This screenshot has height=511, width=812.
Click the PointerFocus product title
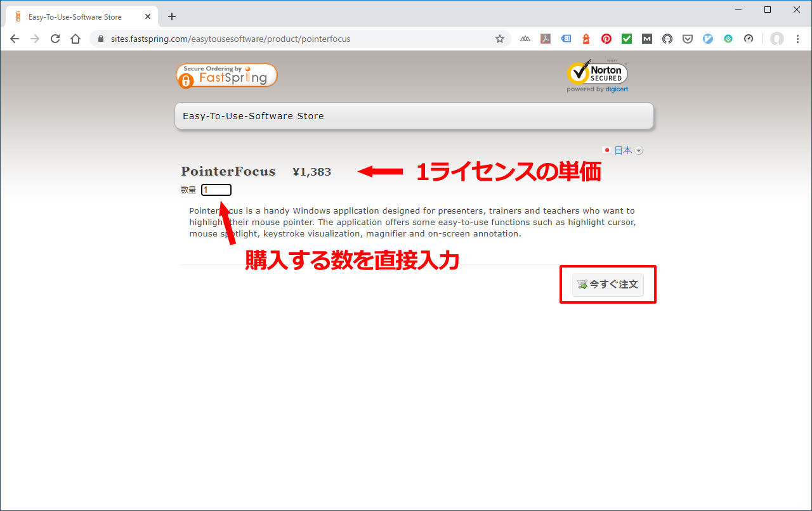[228, 171]
